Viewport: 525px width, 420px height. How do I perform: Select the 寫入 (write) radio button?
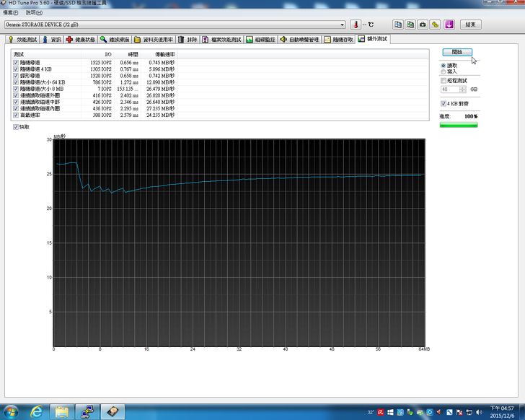click(x=443, y=71)
